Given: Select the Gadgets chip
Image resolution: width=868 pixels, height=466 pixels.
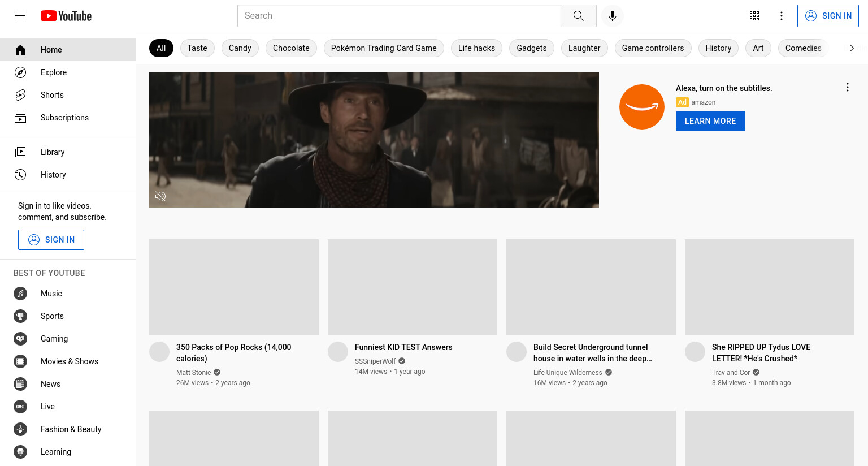Looking at the screenshot, I should point(532,48).
